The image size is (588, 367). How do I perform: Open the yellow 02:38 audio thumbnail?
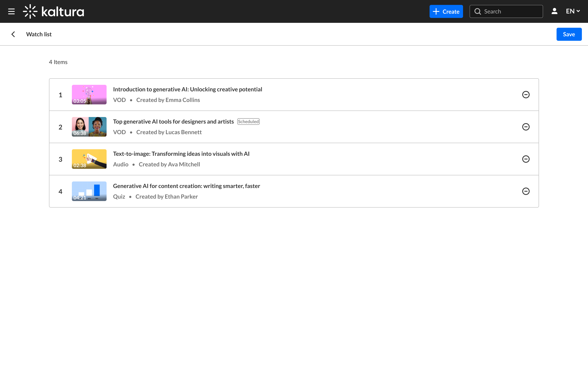[x=89, y=159]
